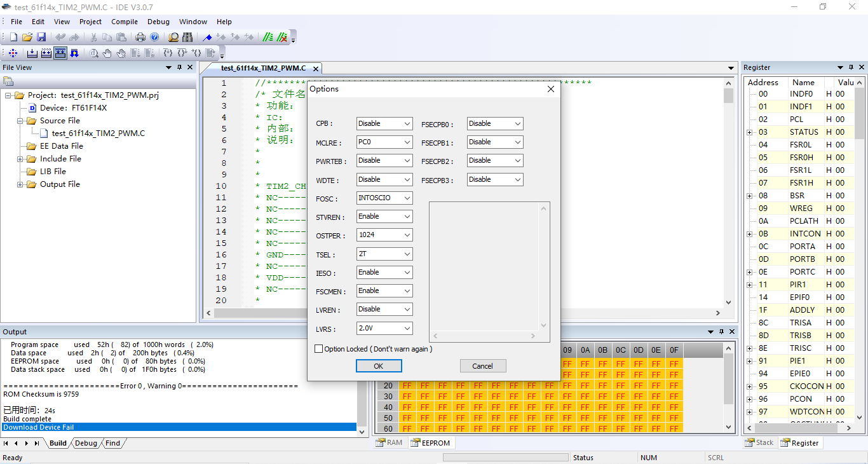Viewport: 868px width, 464px height.
Task: Open the File menu
Action: (x=17, y=22)
